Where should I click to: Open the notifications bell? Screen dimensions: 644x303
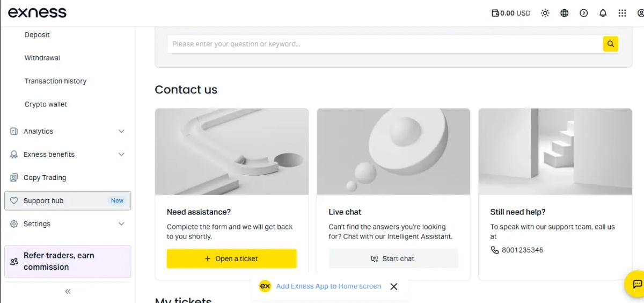pyautogui.click(x=603, y=13)
